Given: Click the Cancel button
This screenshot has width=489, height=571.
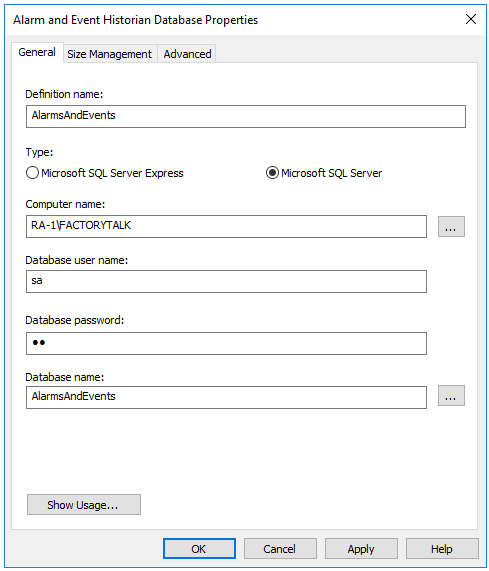Looking at the screenshot, I should pyautogui.click(x=280, y=548).
